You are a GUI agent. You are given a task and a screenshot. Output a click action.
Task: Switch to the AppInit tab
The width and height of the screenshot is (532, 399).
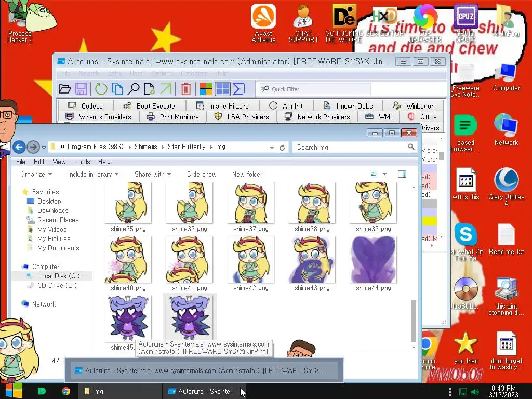[286, 106]
